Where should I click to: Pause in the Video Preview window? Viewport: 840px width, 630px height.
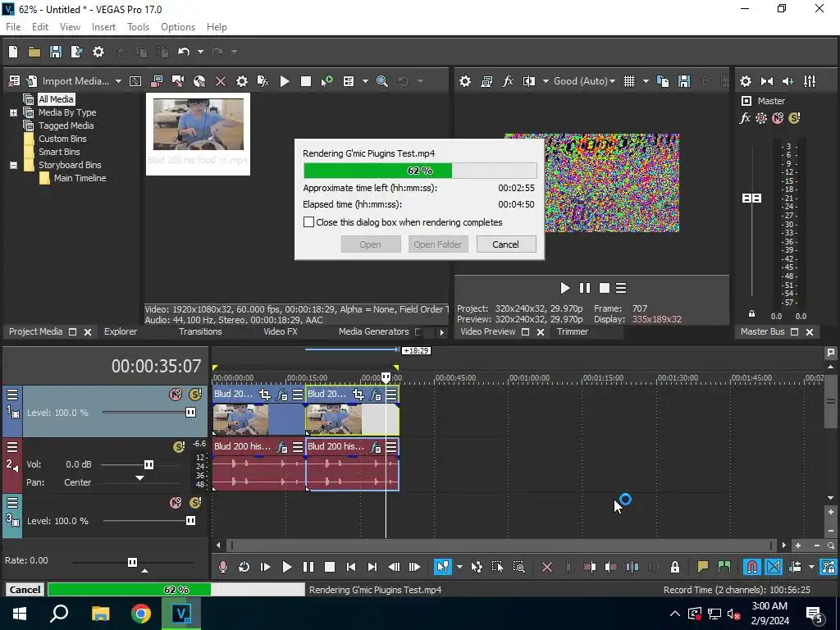[584, 288]
